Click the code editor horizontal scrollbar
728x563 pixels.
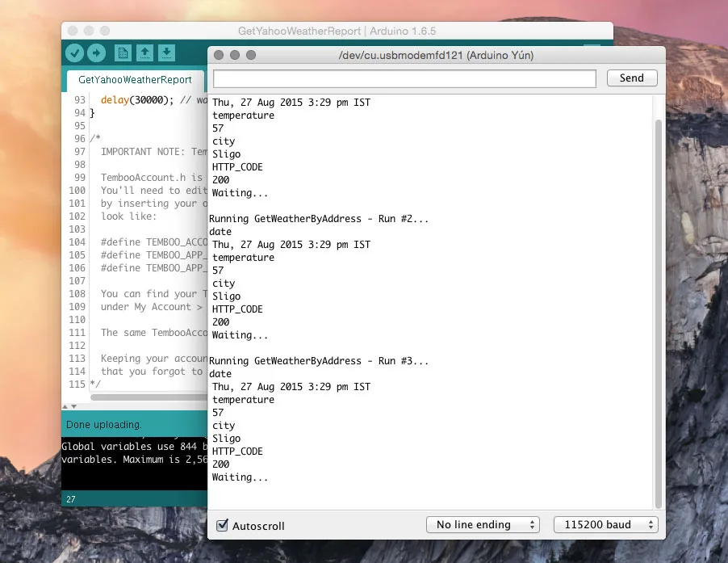point(149,397)
